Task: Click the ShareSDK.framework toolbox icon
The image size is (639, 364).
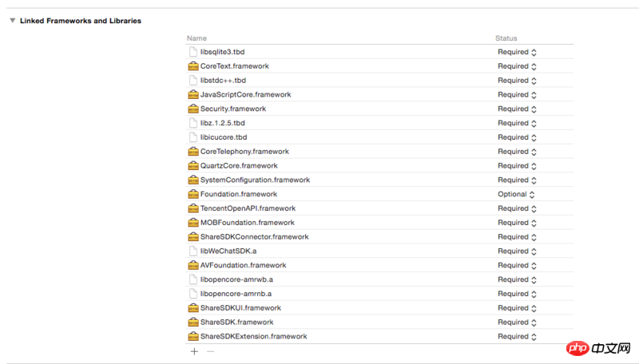Action: pos(193,322)
